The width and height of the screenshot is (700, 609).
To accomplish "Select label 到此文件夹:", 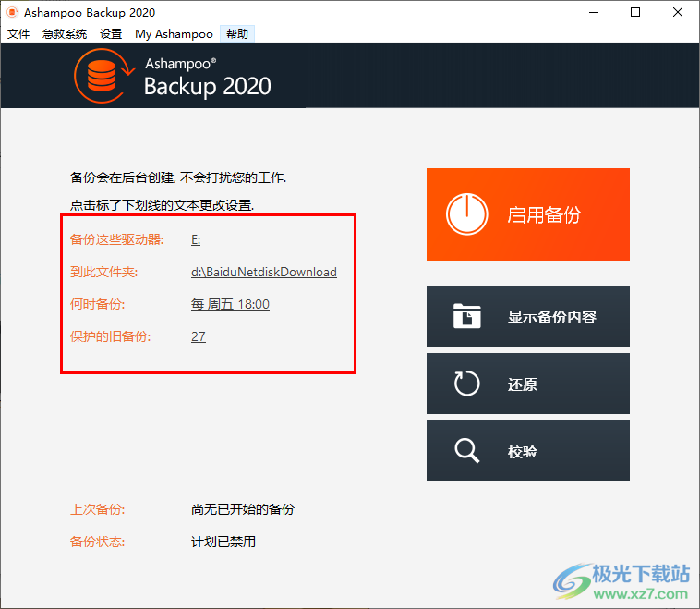I will click(x=103, y=272).
